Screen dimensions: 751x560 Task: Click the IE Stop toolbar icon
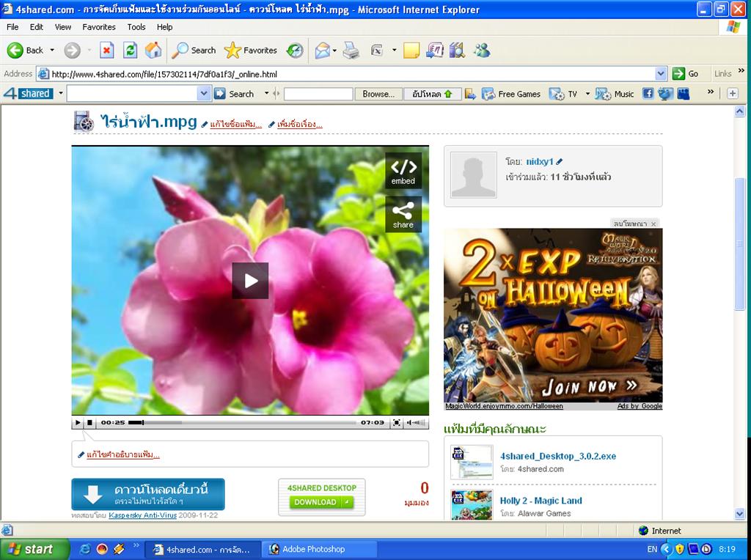(x=107, y=50)
